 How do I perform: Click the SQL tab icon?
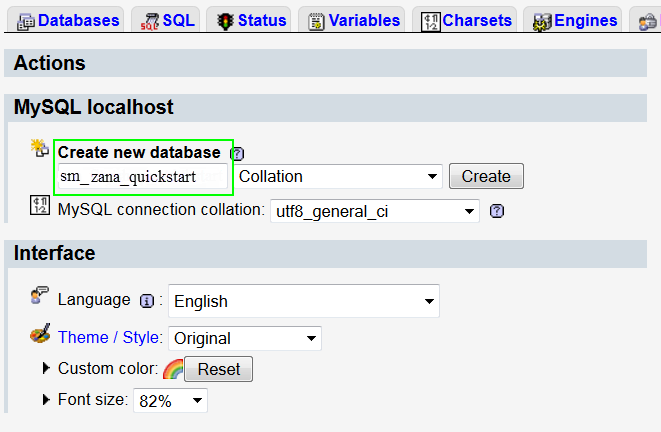(x=150, y=21)
